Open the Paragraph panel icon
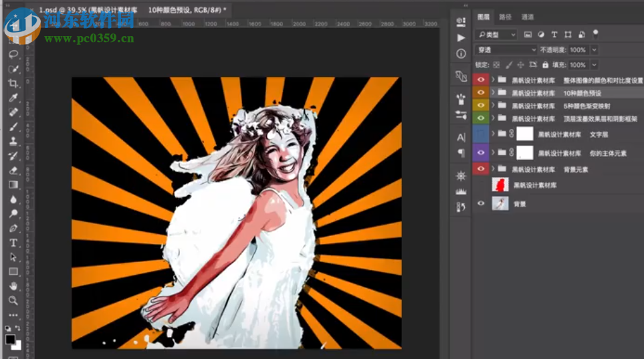Viewport: 644px width, 359px height. [x=461, y=153]
